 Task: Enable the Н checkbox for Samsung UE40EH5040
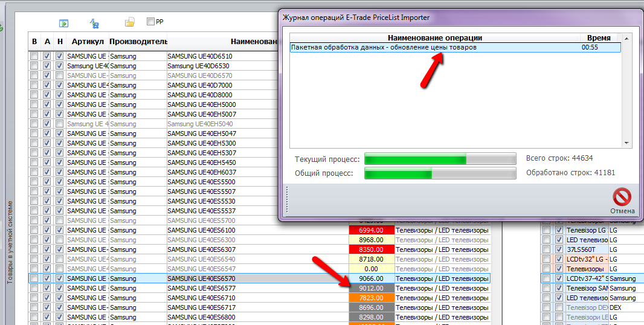pos(60,124)
